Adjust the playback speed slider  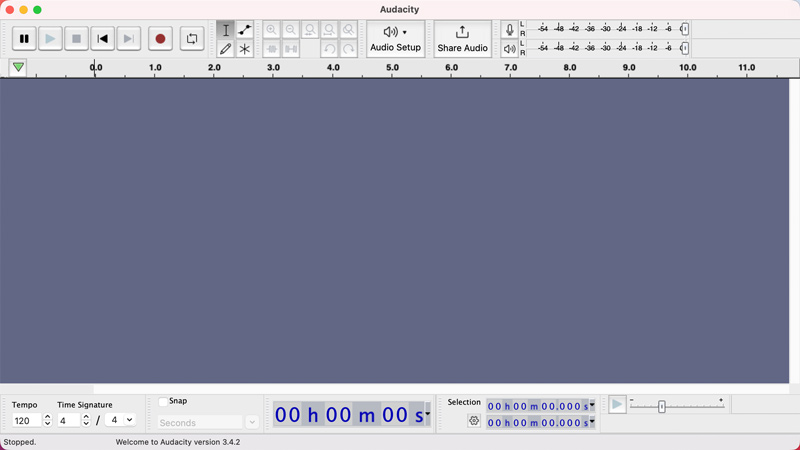point(662,407)
